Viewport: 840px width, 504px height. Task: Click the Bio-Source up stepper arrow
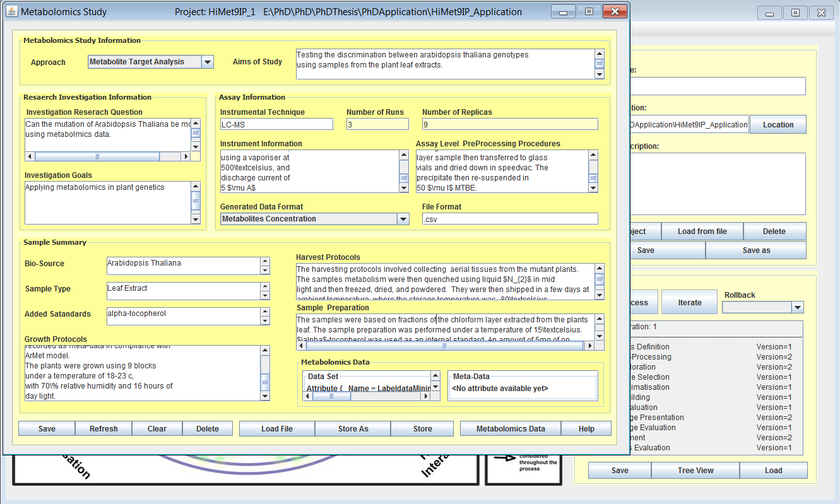pyautogui.click(x=265, y=261)
